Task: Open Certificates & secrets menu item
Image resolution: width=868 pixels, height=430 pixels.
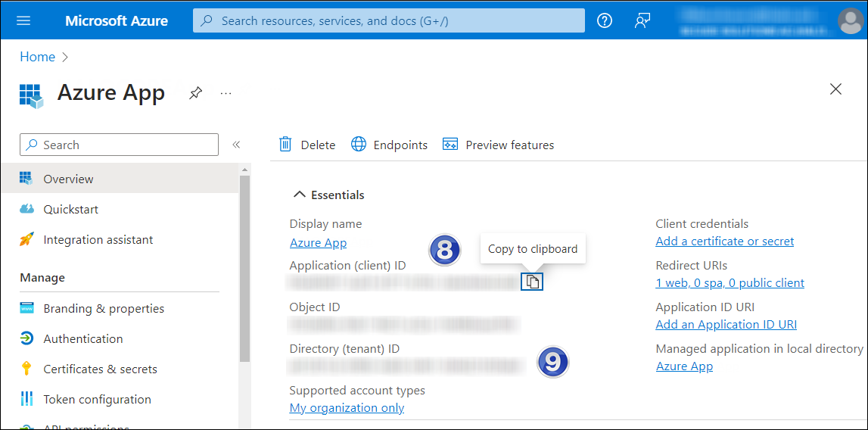Action: [100, 369]
